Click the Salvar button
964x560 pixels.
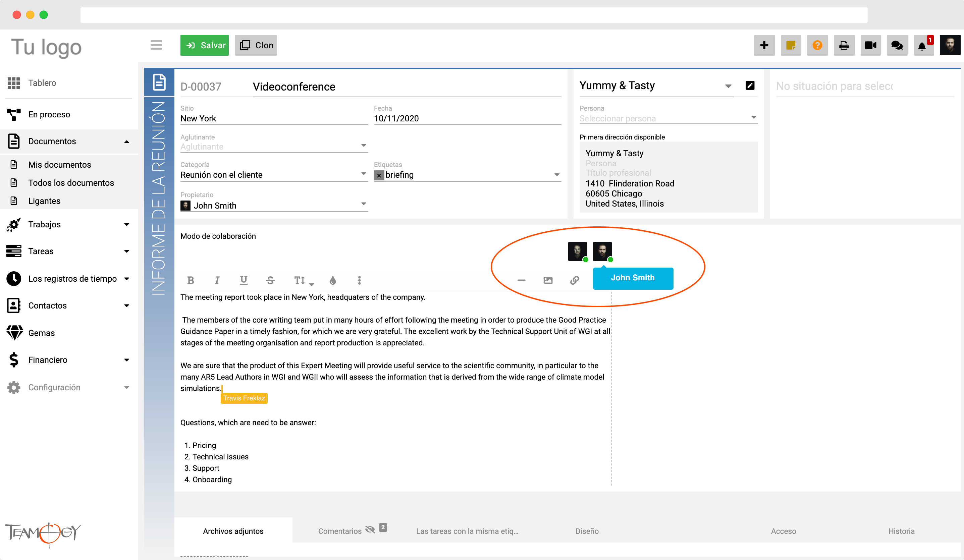click(205, 45)
